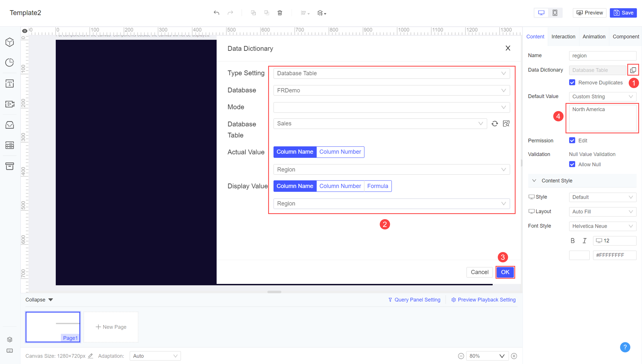
Task: Switch to the Component tab
Action: click(x=626, y=37)
